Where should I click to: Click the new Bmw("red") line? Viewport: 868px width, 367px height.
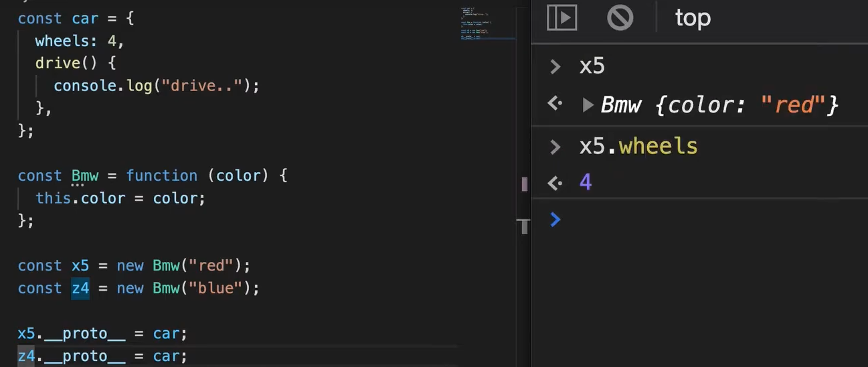[134, 265]
